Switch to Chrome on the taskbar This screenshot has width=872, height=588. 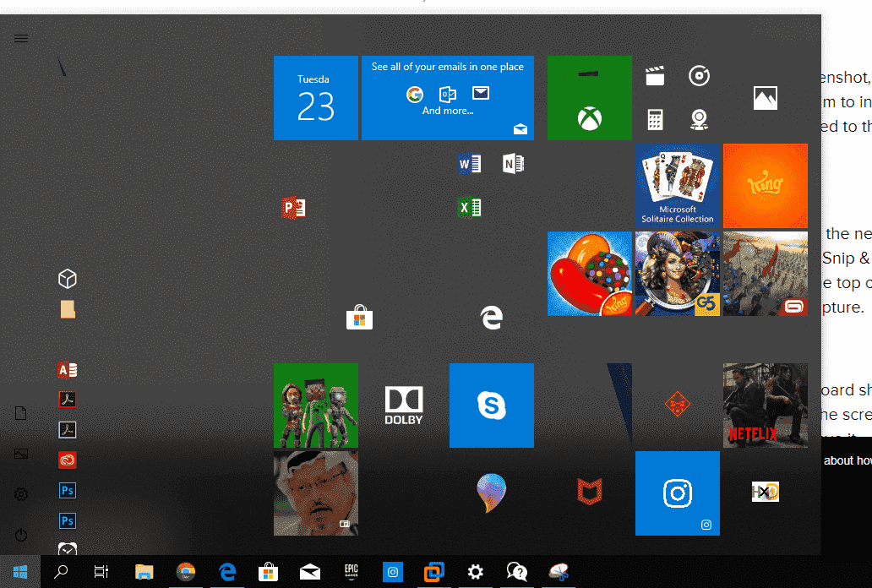pyautogui.click(x=186, y=571)
